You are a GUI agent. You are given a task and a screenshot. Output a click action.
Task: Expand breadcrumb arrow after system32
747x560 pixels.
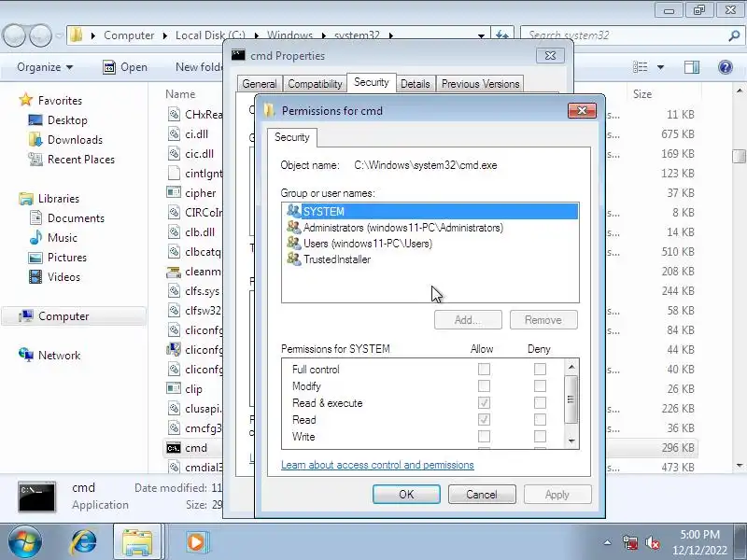click(x=391, y=35)
